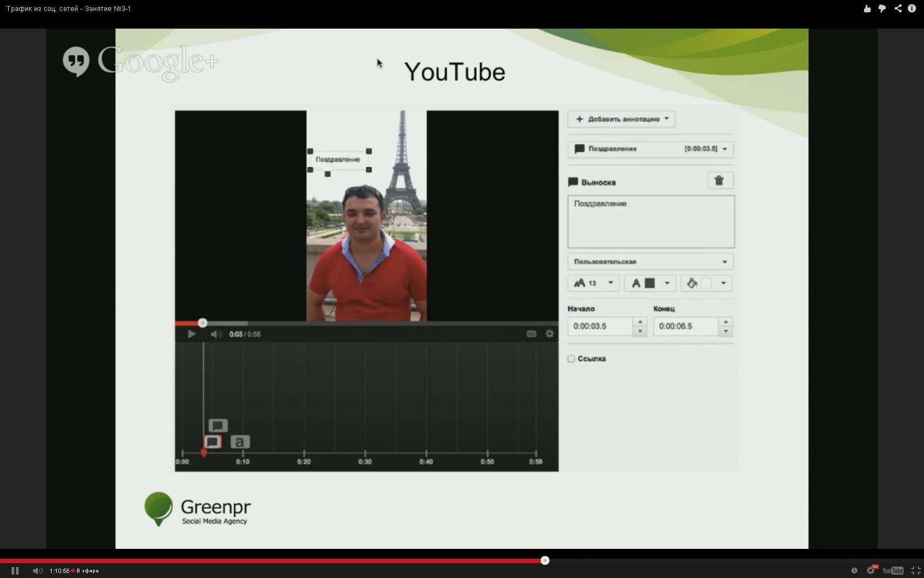The width and height of the screenshot is (924, 578).
Task: Click the thumbs down dislike icon
Action: pyautogui.click(x=882, y=8)
